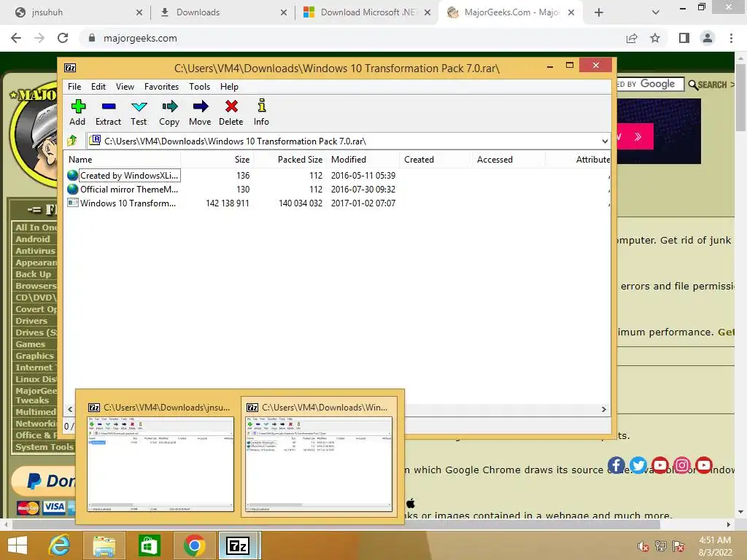Sort files by Created column
The image size is (747, 560).
tap(436, 160)
